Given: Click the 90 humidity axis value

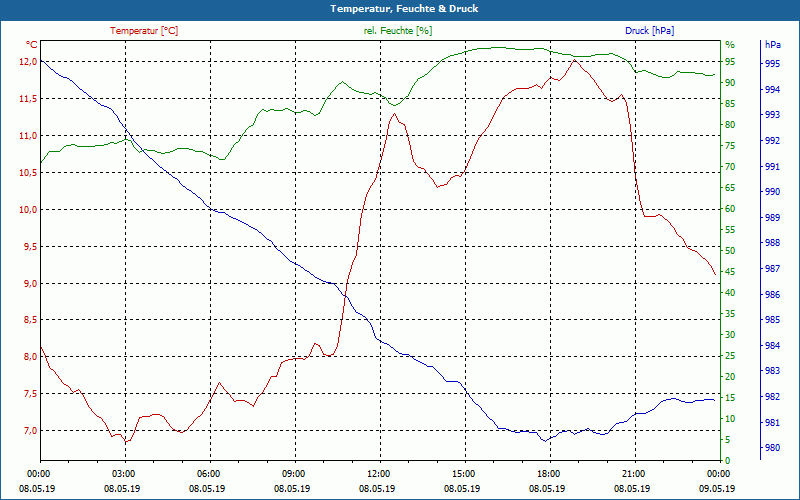Looking at the screenshot, I should pyautogui.click(x=730, y=83).
